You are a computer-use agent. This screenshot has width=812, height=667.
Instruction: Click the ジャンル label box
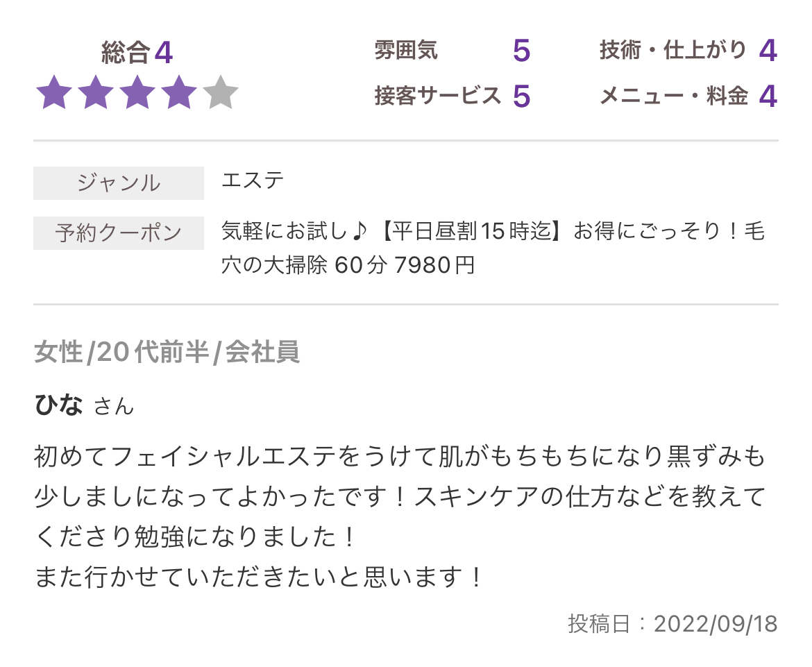coord(119,183)
